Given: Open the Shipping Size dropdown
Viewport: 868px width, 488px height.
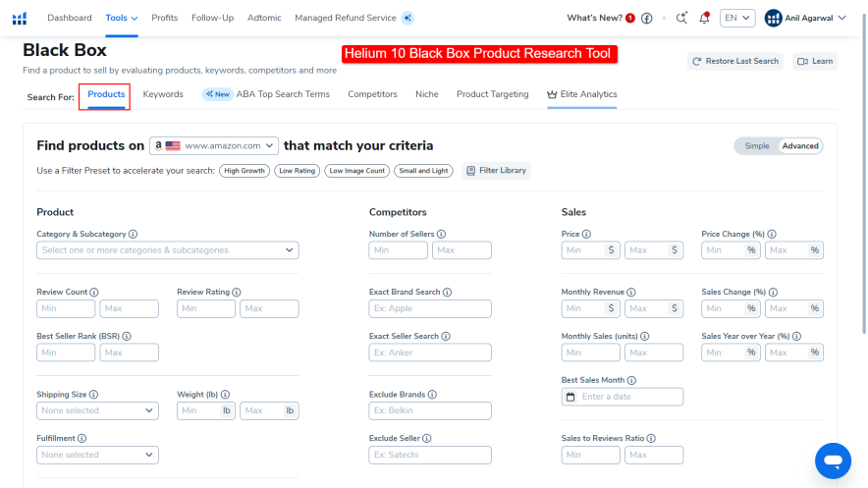Looking at the screenshot, I should (97, 410).
